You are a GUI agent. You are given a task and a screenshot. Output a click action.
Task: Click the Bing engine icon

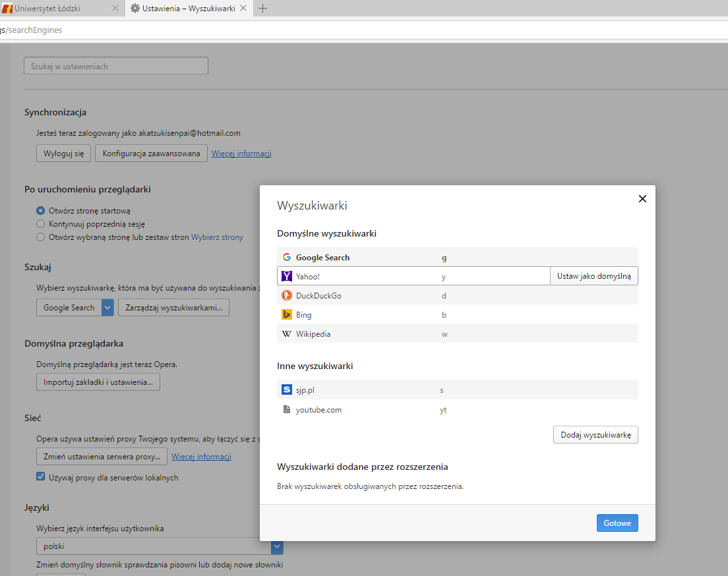pos(287,314)
